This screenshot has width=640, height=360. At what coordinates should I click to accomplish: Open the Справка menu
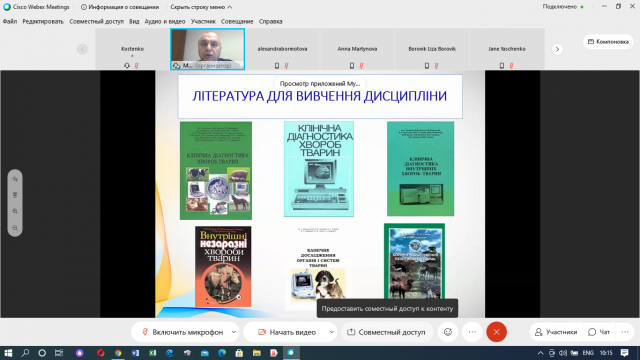tap(270, 21)
